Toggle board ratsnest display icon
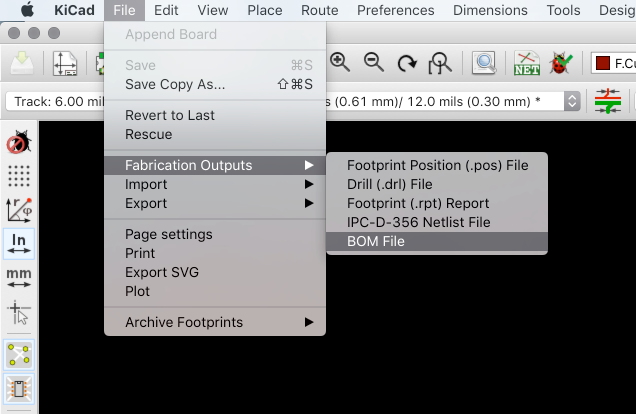Viewport: 636px width, 414px height. tap(19, 355)
